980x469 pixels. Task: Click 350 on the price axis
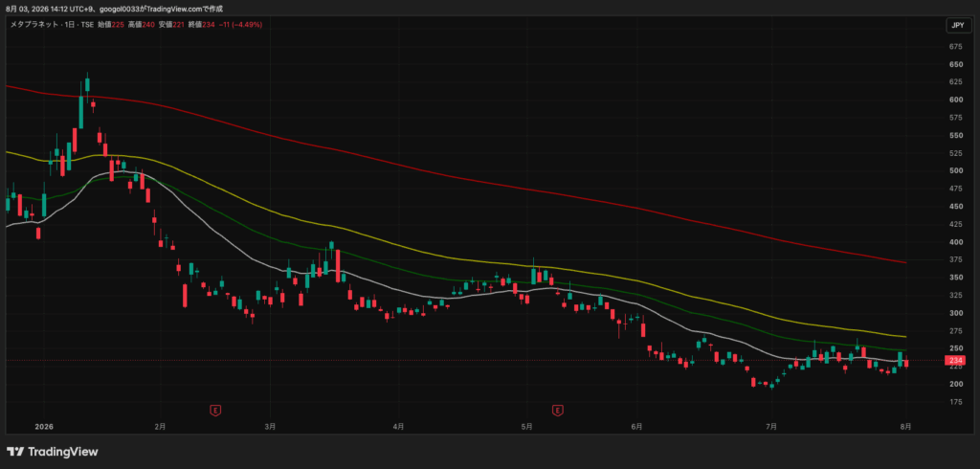pos(956,278)
